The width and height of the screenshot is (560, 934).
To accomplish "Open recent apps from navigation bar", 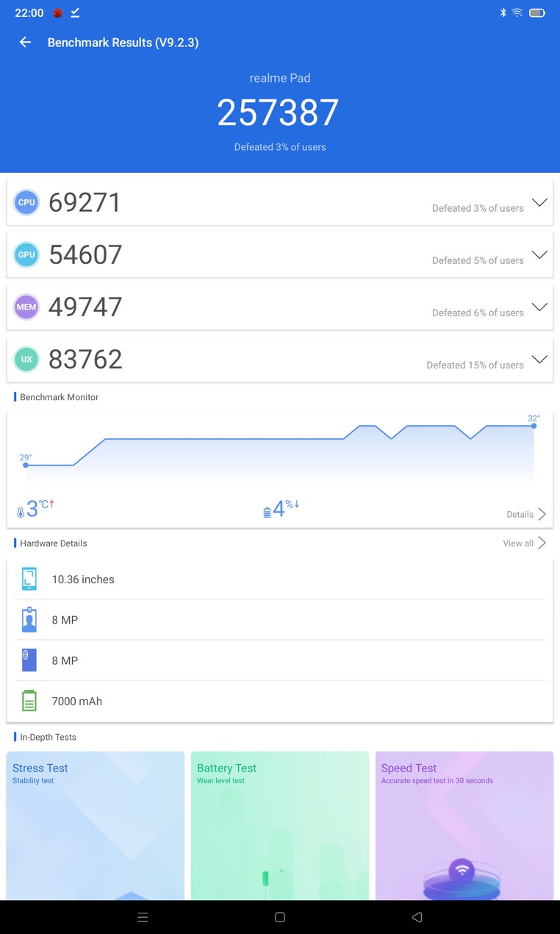I will 143,917.
